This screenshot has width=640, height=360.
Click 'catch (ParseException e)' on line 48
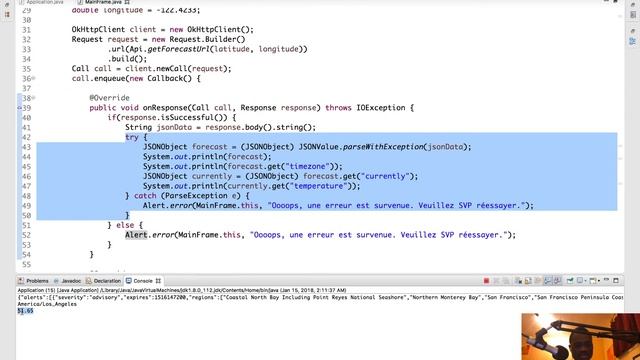coord(189,196)
